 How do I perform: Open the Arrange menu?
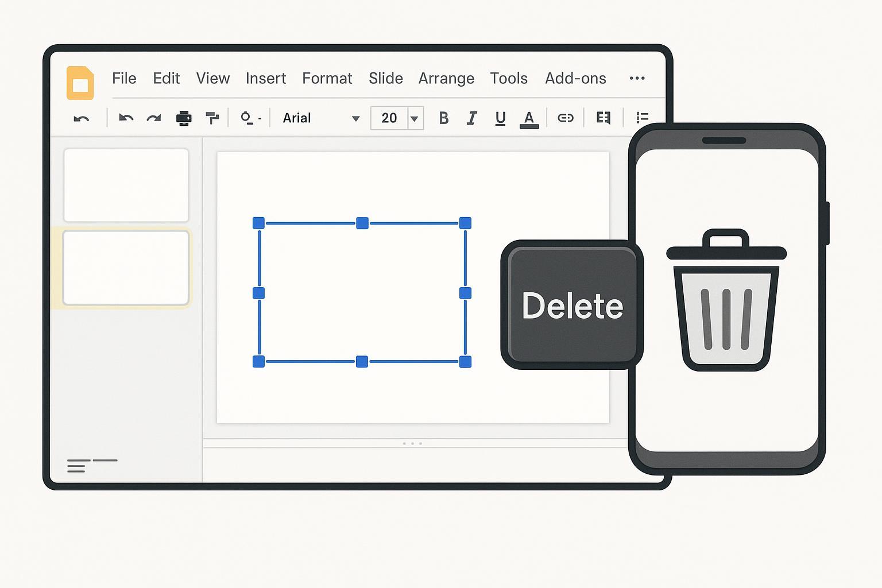[x=446, y=78]
